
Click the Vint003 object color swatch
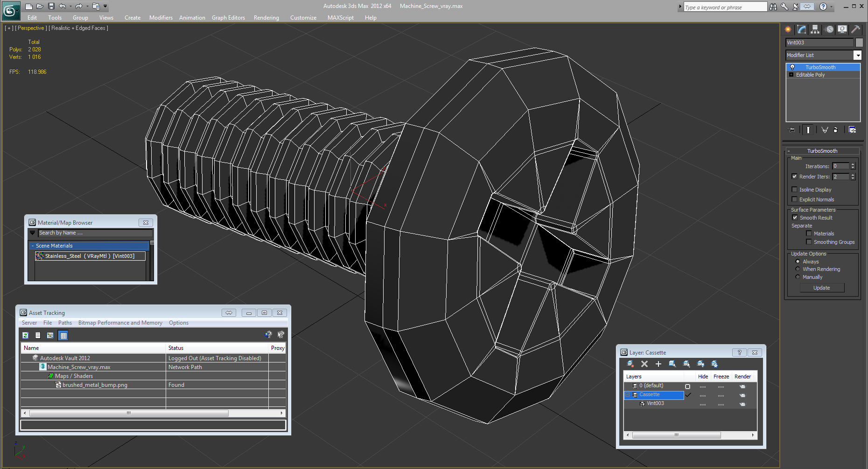[x=859, y=43]
